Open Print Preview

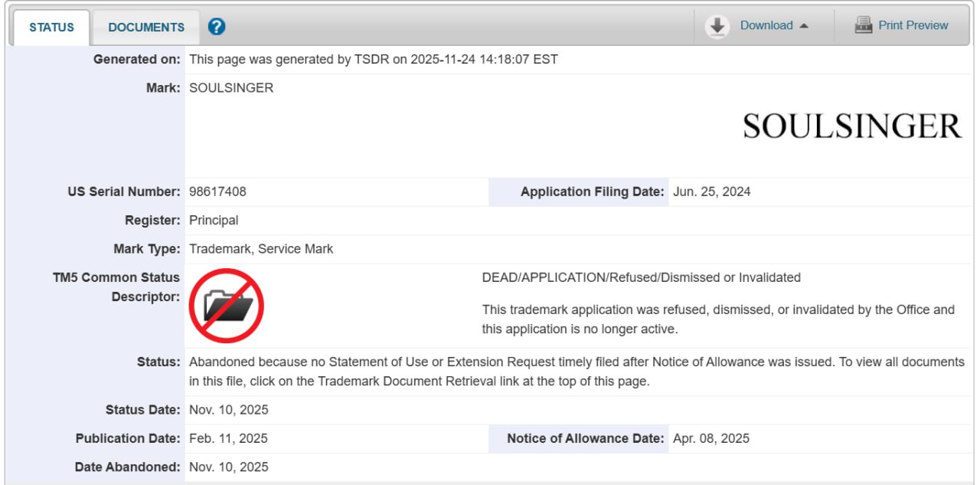(x=913, y=25)
